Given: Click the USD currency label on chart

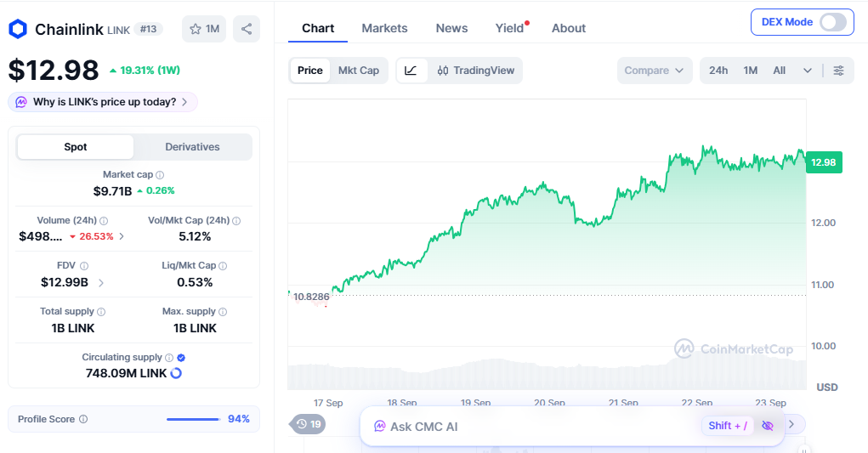Looking at the screenshot, I should (x=827, y=388).
